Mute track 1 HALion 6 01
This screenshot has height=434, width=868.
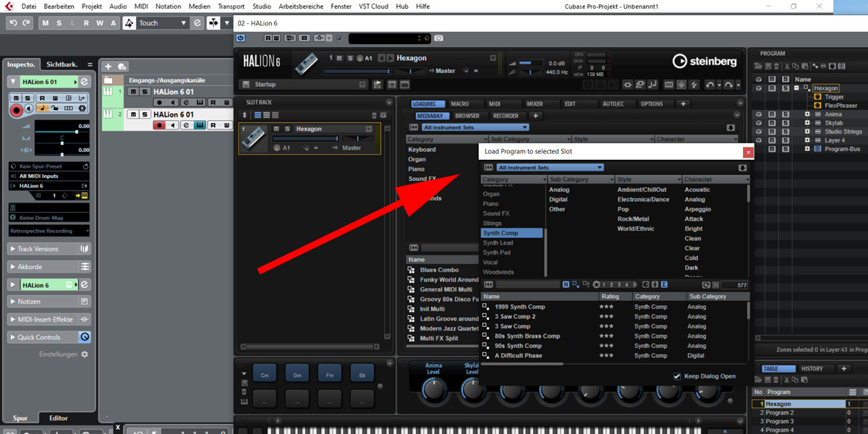coord(133,92)
